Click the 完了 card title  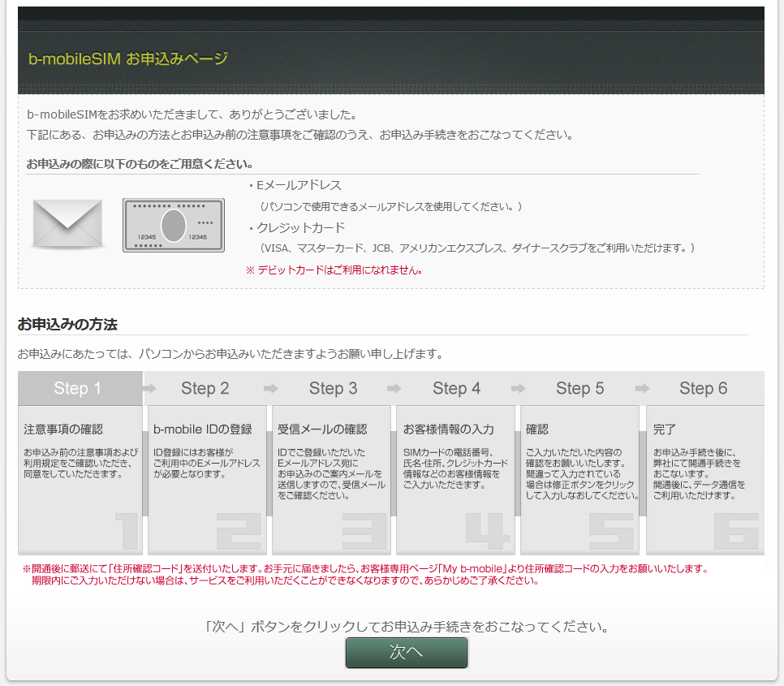[x=665, y=429]
